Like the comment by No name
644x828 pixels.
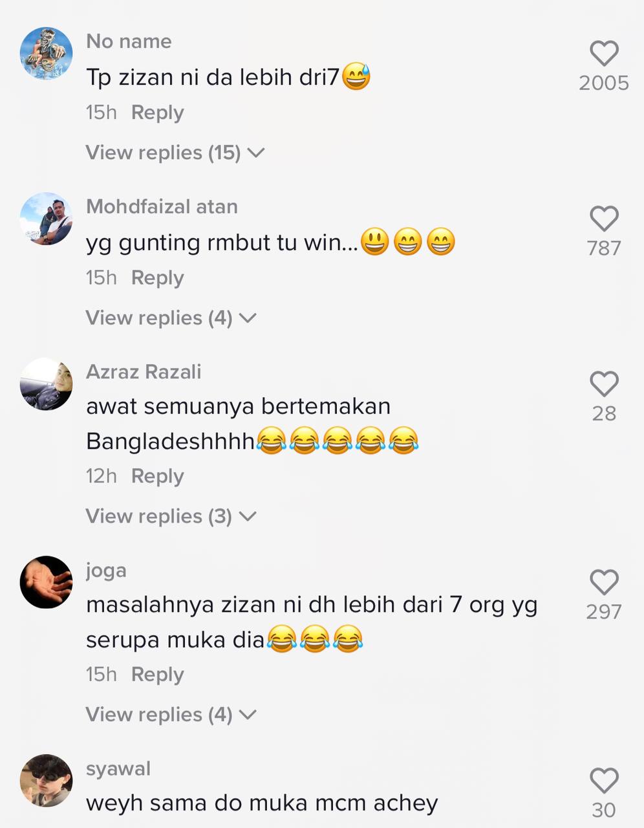coord(604,53)
